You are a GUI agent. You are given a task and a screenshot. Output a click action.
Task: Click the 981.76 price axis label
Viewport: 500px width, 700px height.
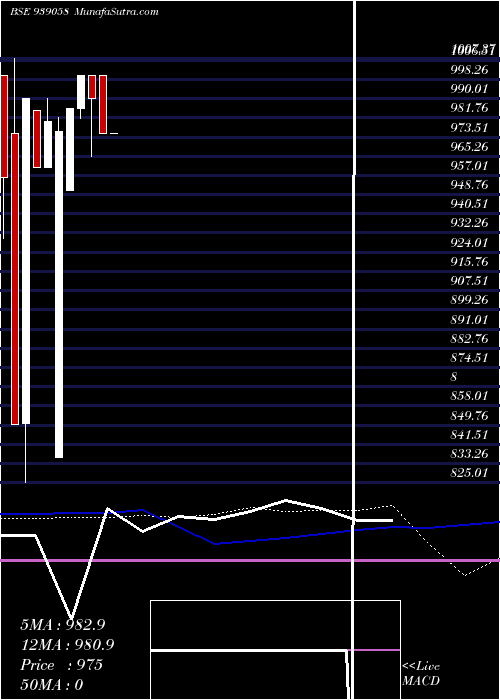[x=469, y=108]
